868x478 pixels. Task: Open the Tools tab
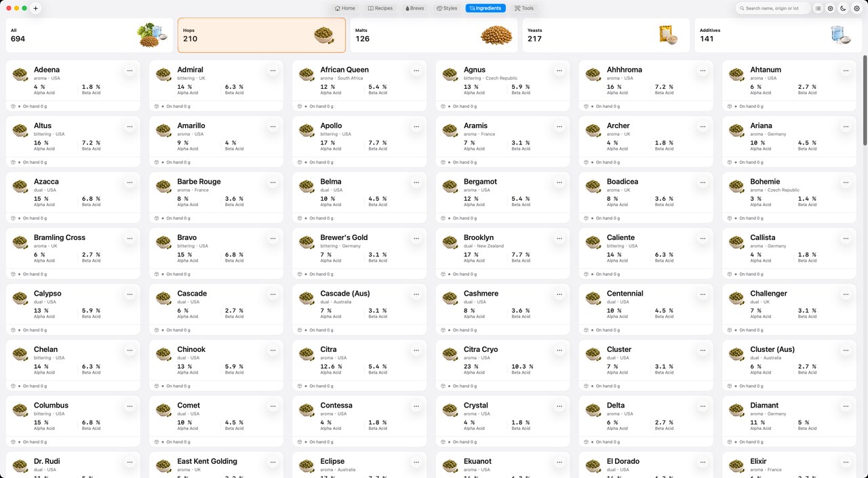pyautogui.click(x=524, y=8)
